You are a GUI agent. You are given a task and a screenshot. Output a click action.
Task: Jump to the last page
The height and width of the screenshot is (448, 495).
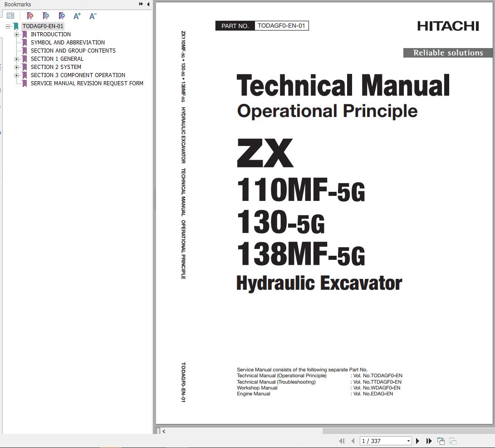point(429,441)
